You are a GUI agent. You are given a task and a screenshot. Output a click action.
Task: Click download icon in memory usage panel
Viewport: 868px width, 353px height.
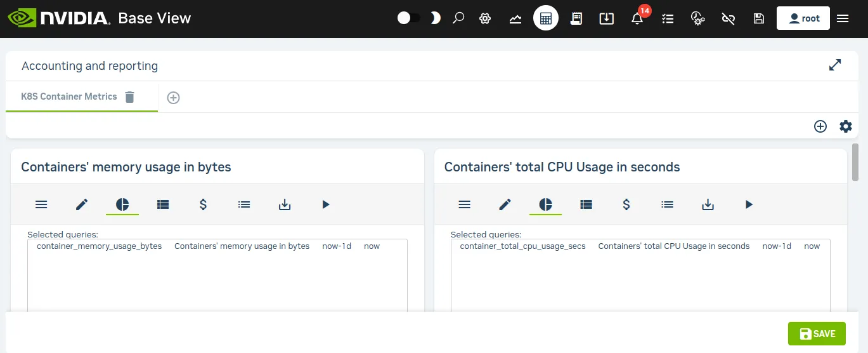click(x=285, y=204)
